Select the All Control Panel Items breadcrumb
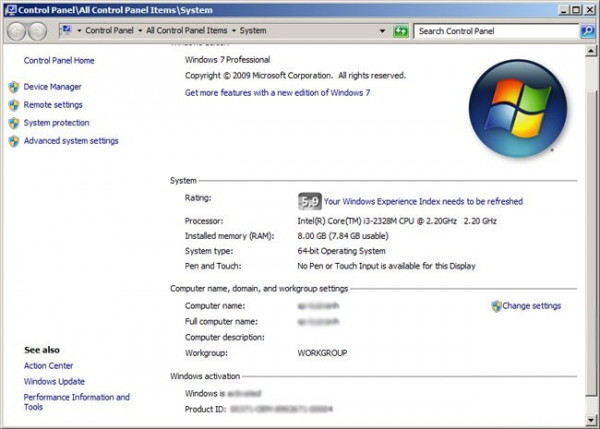The height and width of the screenshot is (429, 600). (x=186, y=31)
